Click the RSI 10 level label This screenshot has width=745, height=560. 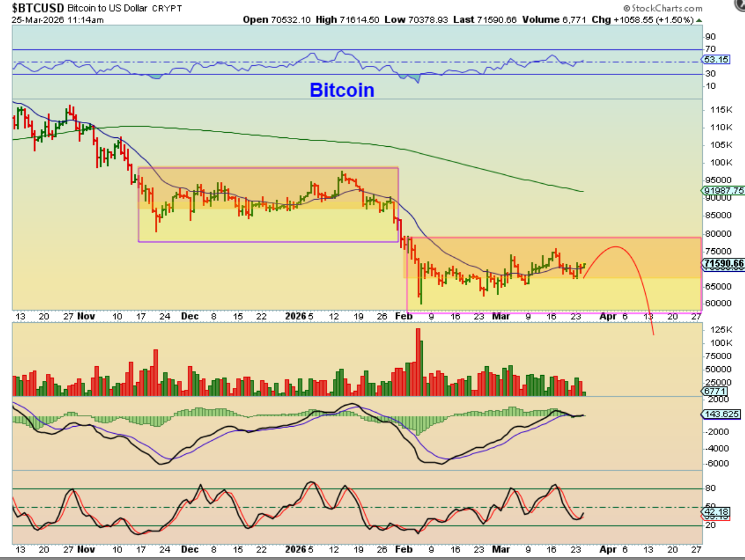[x=710, y=86]
